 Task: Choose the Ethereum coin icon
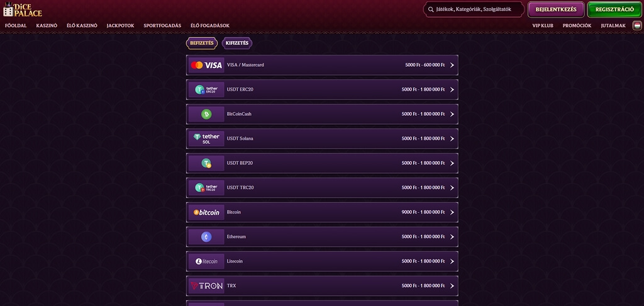pos(206,237)
